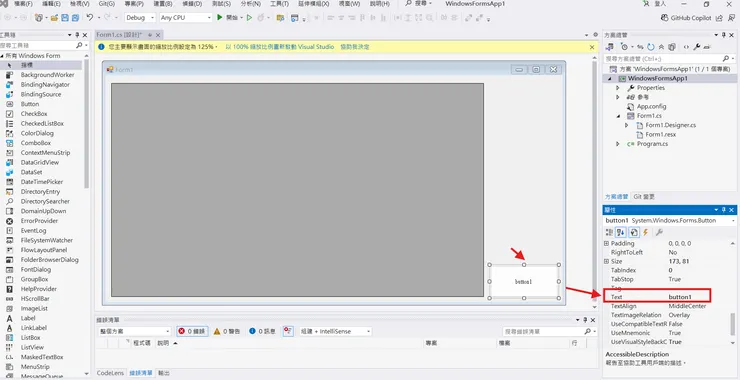Screen dimensions: 740x380
Task: Open the menu labeled with (T) in the menu bar
Action: (x=280, y=4)
